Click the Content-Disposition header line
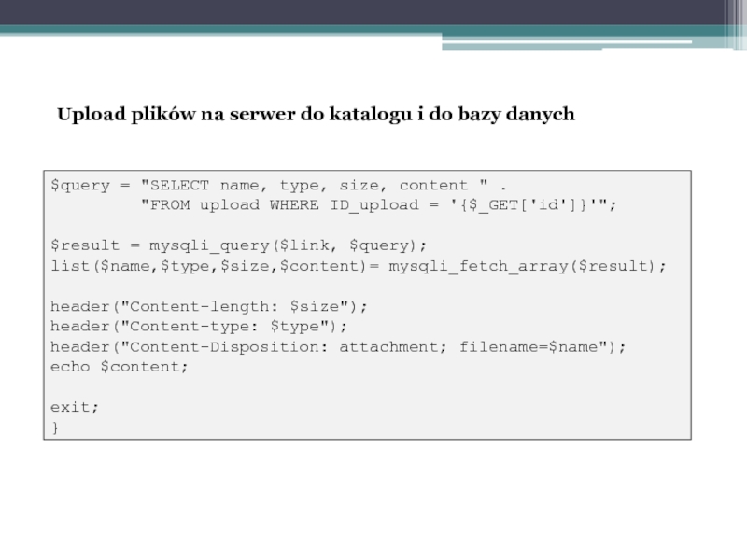The height and width of the screenshot is (560, 747). [x=338, y=346]
